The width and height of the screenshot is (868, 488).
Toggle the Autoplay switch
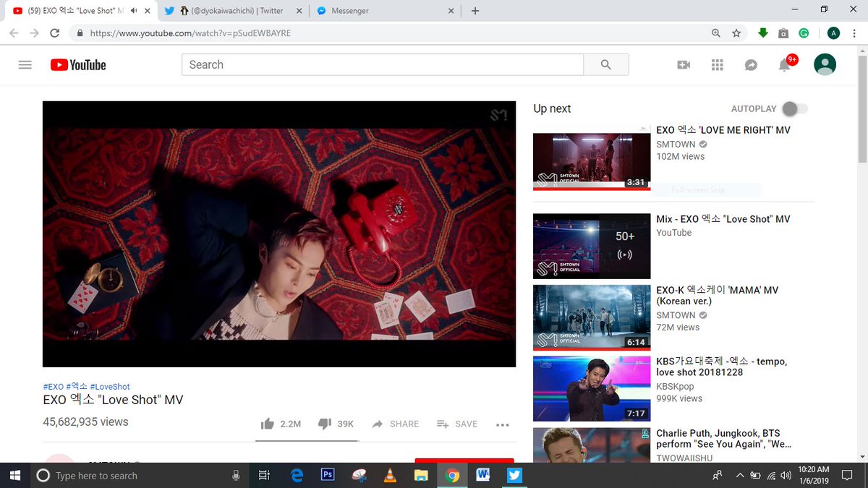795,108
